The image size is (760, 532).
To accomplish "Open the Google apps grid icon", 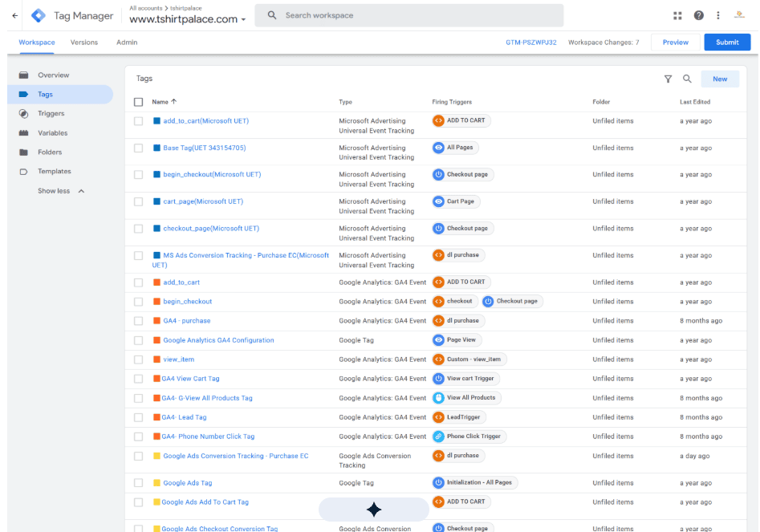I will [x=677, y=15].
